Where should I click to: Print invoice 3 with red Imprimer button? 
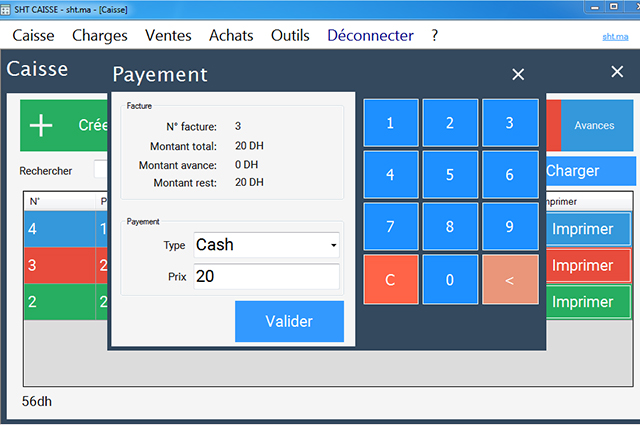588,265
